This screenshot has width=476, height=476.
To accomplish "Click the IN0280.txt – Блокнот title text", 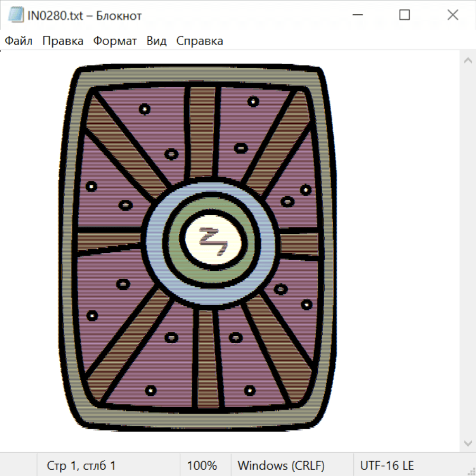I will 85,16.
